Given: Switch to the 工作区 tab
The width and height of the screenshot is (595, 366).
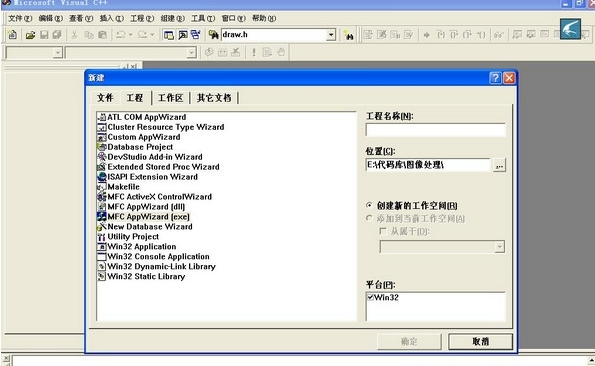Looking at the screenshot, I should click(x=170, y=98).
